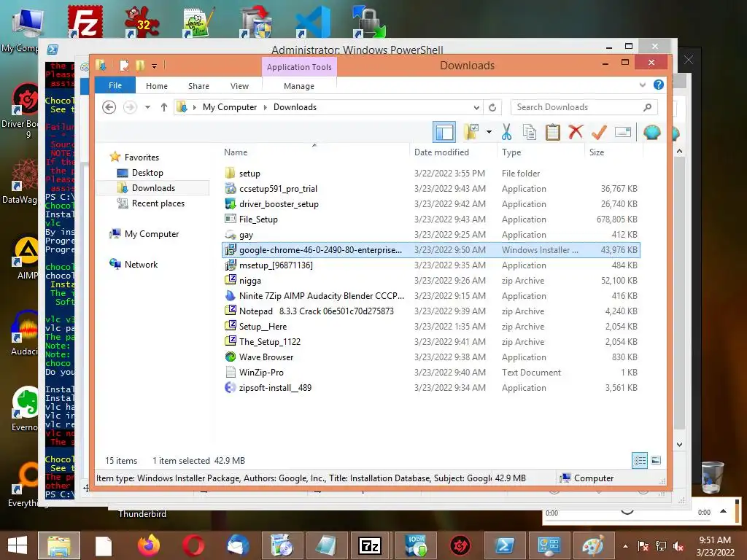Select the Ninite 7Zip AIMP Audacity installer file
Screen dimensions: 747x560
pyautogui.click(x=431, y=296)
